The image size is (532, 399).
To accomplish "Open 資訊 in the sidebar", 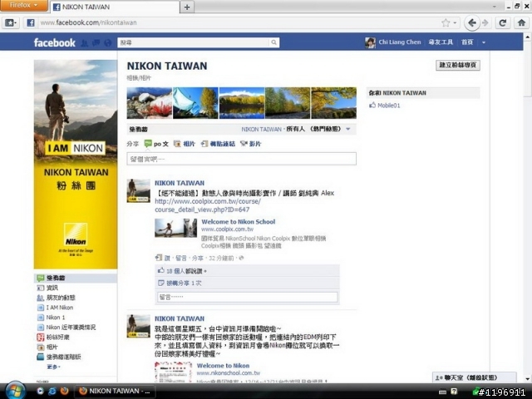I will [52, 288].
